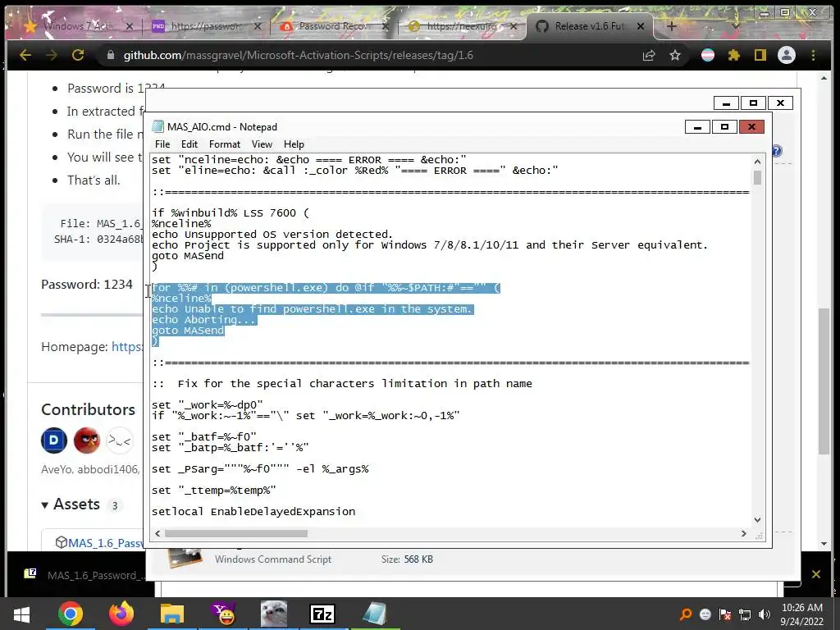
Task: Open Notepad Format menu
Action: click(225, 144)
